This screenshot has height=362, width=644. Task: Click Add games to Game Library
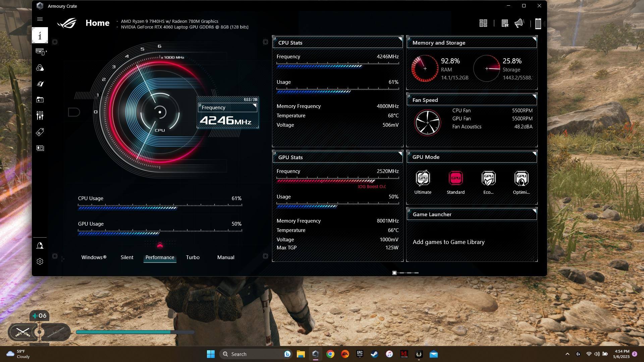(448, 242)
